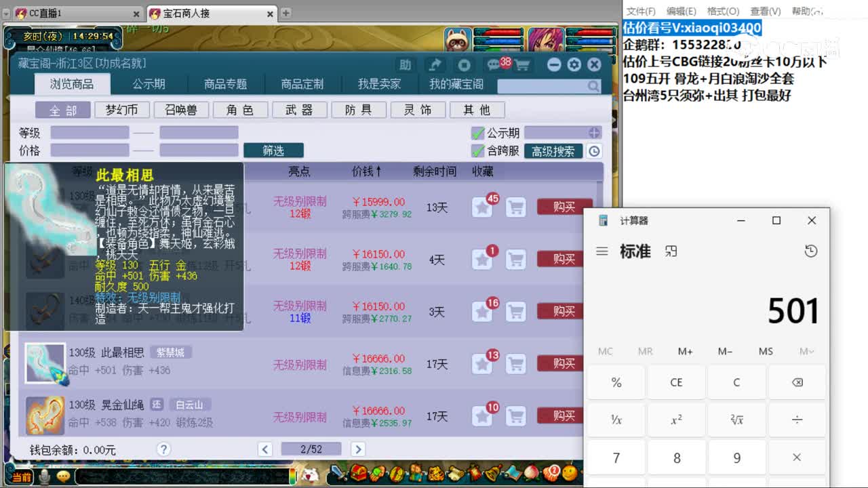The height and width of the screenshot is (488, 868).
Task: Click the bell icon in game bottom toolbar
Action: 495,472
